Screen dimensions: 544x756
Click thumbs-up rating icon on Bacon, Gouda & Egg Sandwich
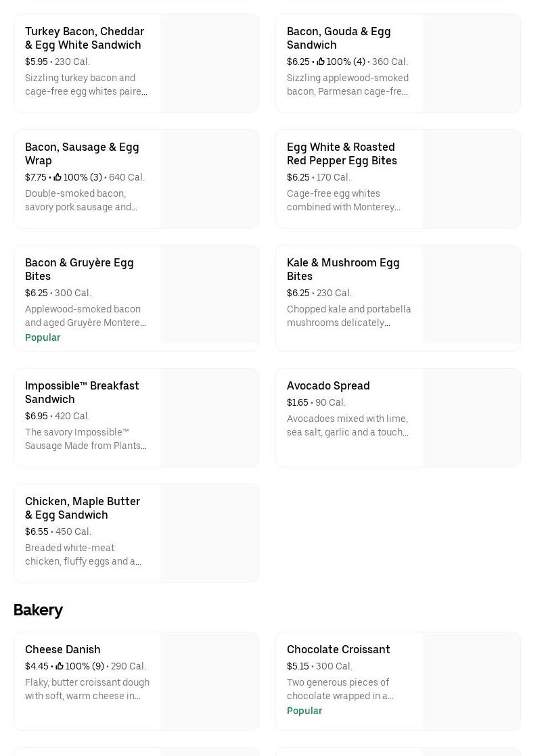[321, 62]
